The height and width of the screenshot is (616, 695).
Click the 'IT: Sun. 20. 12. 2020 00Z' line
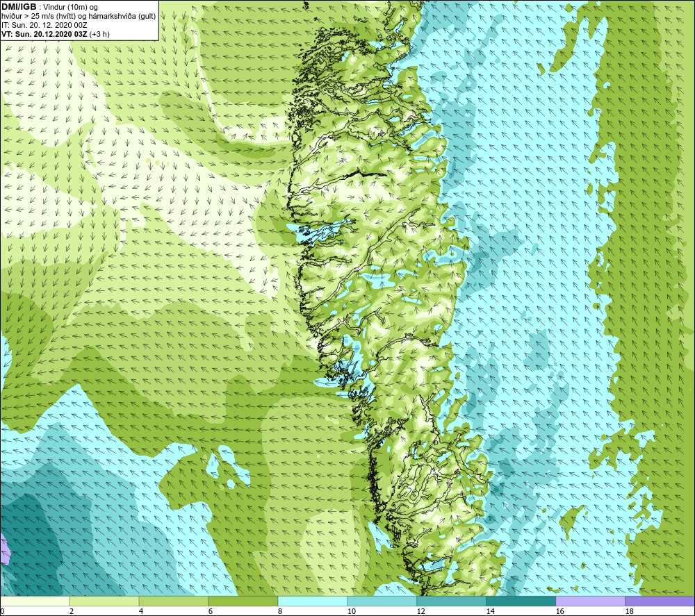(x=44, y=25)
